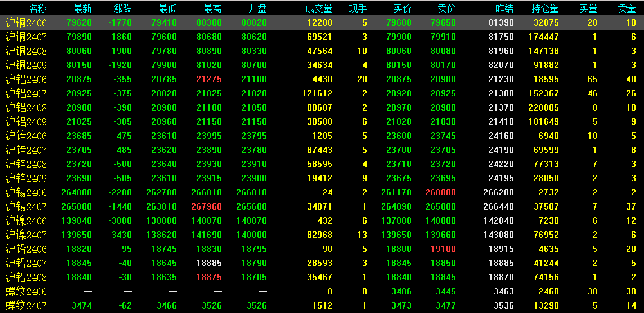The height and width of the screenshot is (313, 644).
Task: Select the 沪铅2406 contract name
Action: click(26, 249)
